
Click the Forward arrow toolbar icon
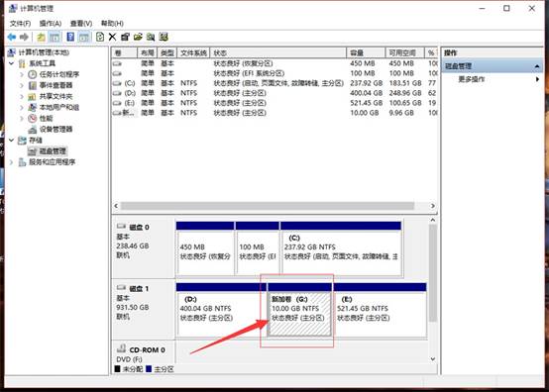tap(24, 37)
